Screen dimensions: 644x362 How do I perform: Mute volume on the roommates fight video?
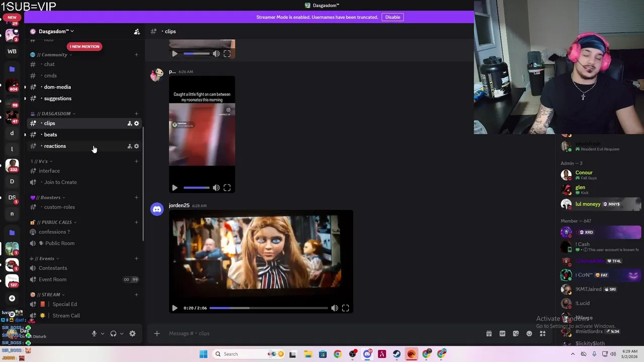(x=216, y=188)
